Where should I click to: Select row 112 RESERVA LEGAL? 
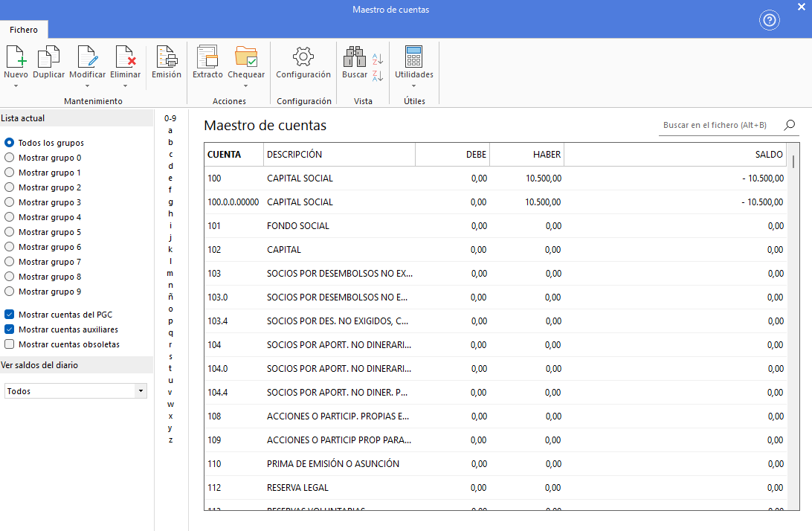(x=495, y=488)
